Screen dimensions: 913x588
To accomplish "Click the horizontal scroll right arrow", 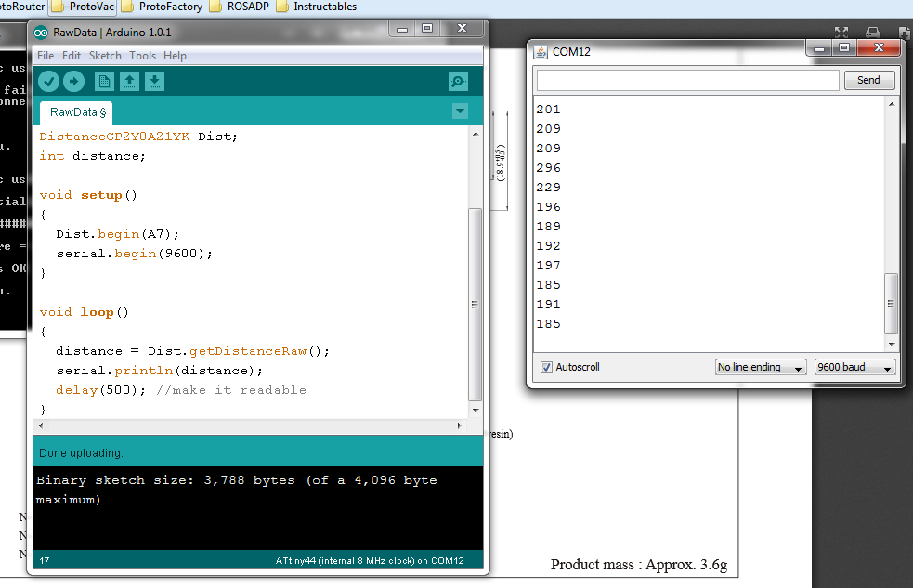I will point(460,425).
